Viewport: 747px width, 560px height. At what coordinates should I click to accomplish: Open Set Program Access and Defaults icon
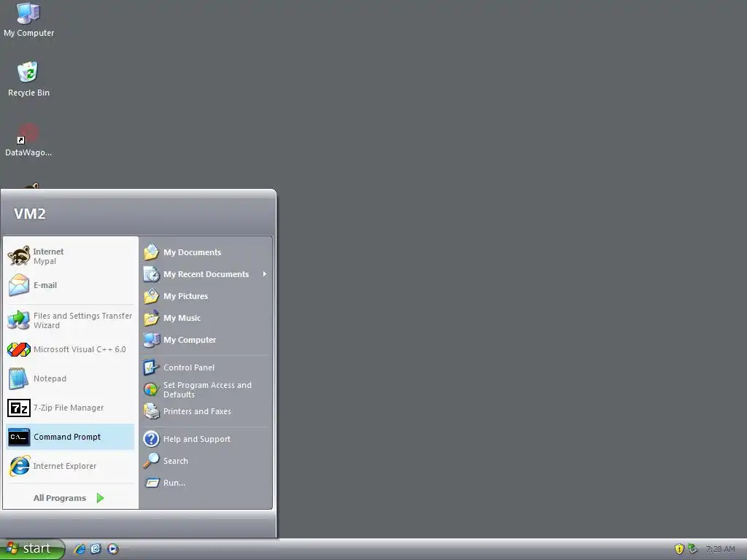click(152, 389)
